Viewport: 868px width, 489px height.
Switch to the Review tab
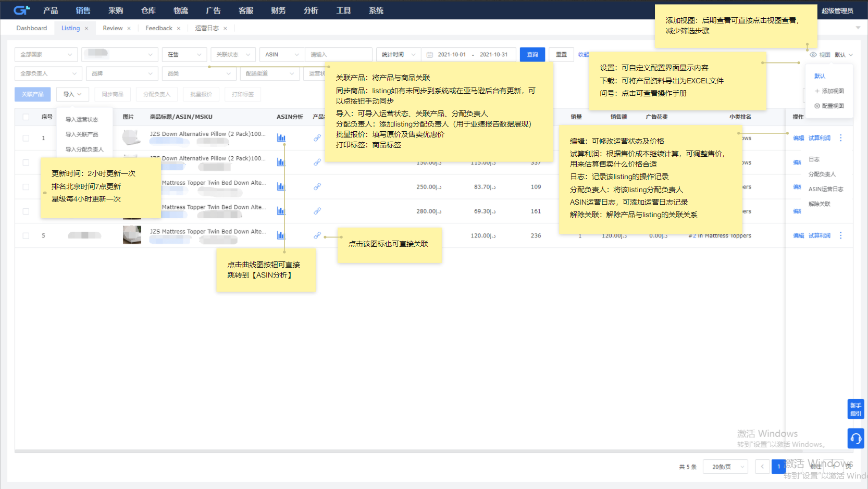(113, 28)
